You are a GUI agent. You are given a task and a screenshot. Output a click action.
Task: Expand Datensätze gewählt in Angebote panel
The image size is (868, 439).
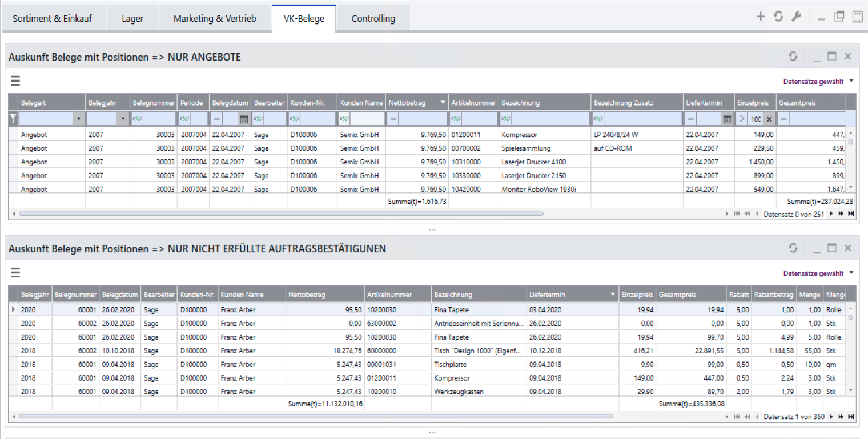[x=851, y=81]
